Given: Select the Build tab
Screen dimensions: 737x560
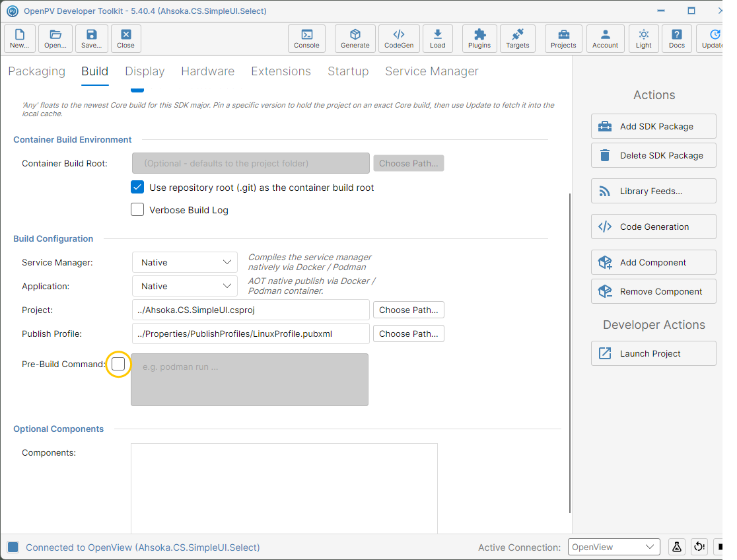Looking at the screenshot, I should pos(95,71).
